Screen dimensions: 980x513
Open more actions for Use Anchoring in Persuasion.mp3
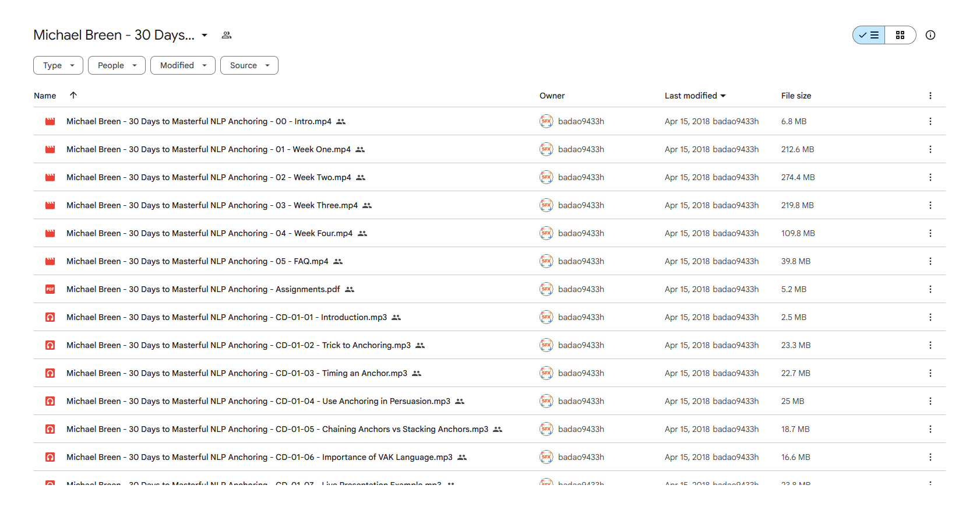point(930,401)
